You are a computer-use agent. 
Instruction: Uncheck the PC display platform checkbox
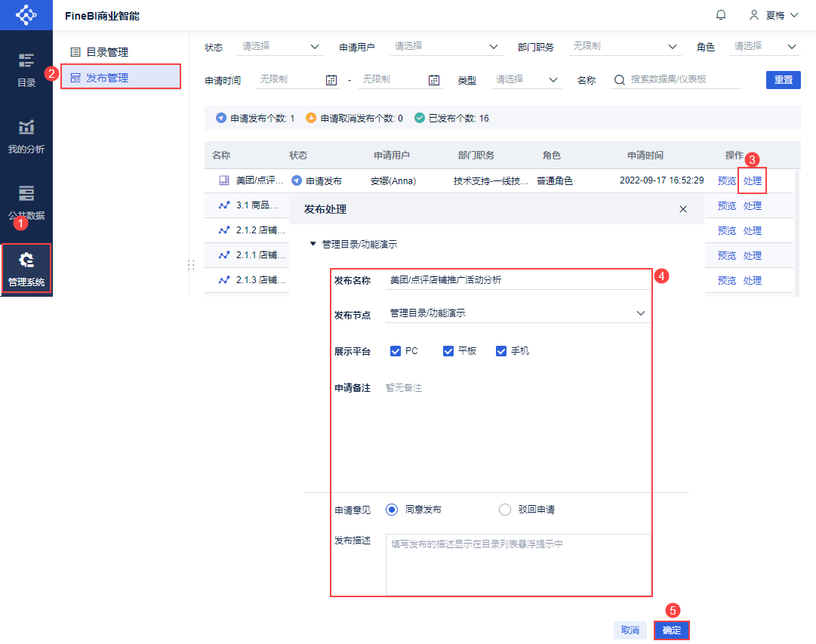(x=396, y=351)
